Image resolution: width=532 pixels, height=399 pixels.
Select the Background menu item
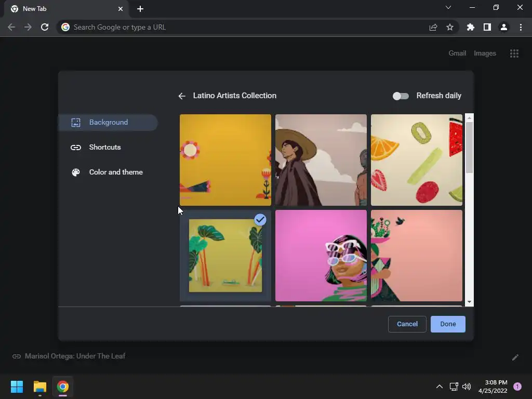(x=108, y=123)
